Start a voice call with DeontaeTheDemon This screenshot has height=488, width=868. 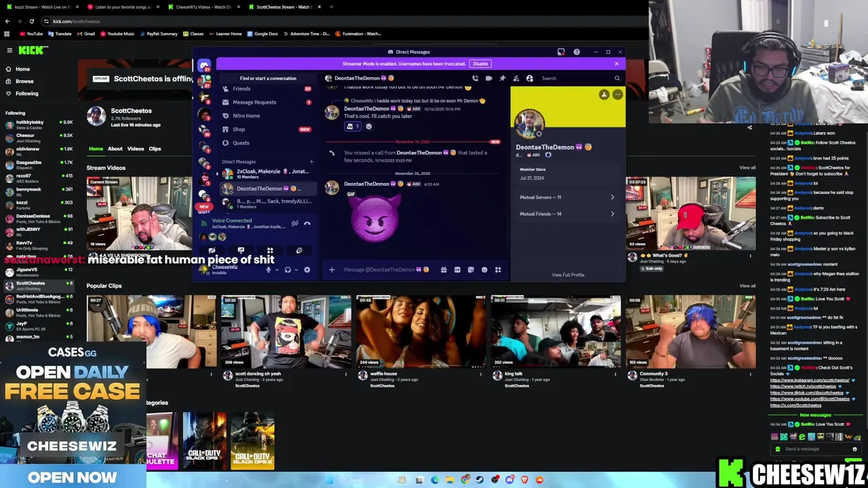(475, 78)
